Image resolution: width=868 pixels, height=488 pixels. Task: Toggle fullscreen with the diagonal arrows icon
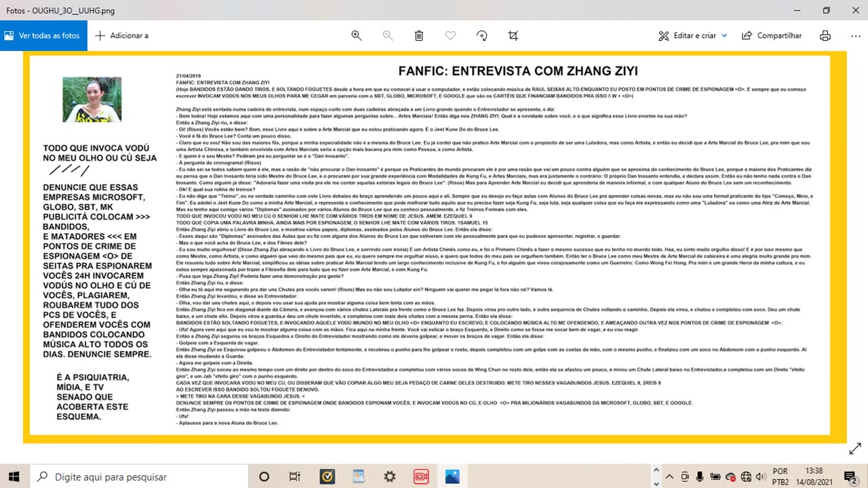(x=855, y=449)
